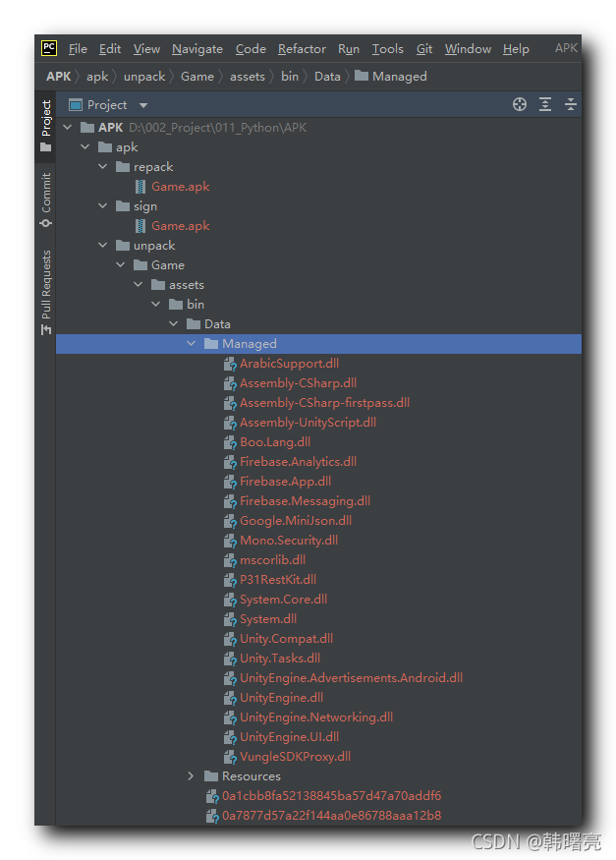Open the Window menu

(468, 49)
